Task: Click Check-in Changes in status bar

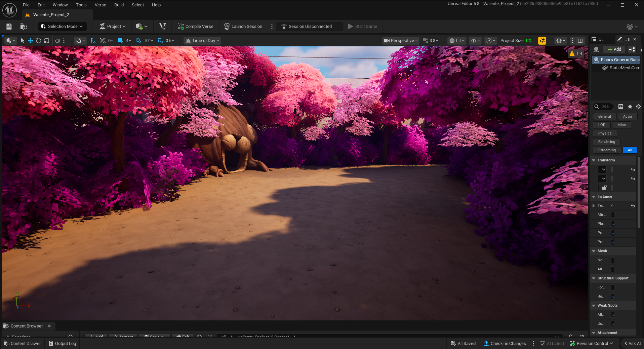Action: click(x=505, y=344)
